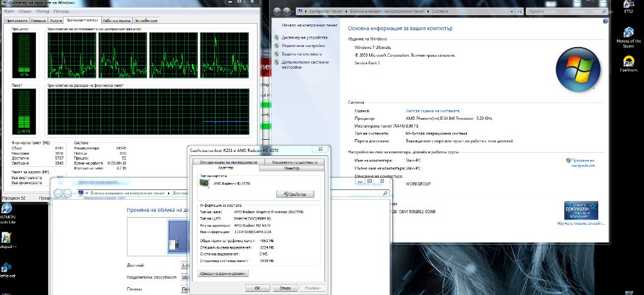The height and width of the screenshot is (295, 644).
Task: Click shield icon beside Диспечер на устройства
Action: (277, 37)
